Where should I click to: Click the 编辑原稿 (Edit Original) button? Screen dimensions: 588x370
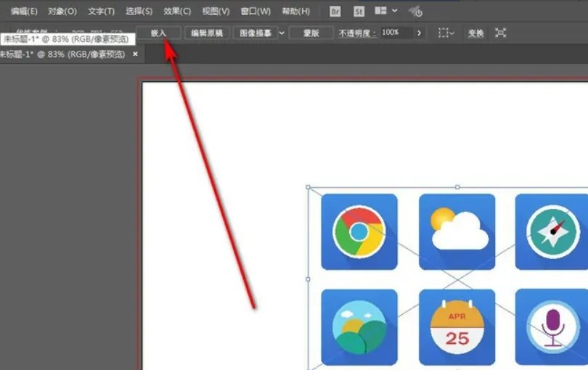(x=206, y=33)
